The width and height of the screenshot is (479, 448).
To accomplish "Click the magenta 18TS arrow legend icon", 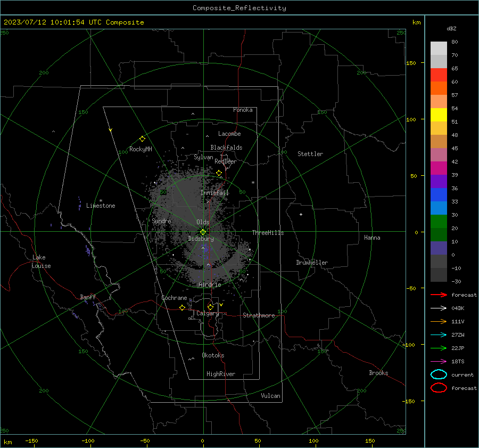I will (439, 362).
